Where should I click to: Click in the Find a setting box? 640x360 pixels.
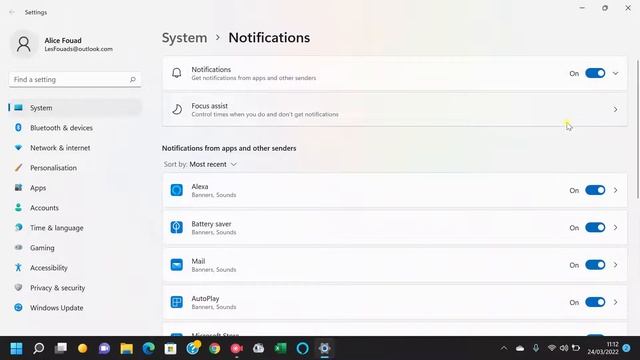[75, 80]
